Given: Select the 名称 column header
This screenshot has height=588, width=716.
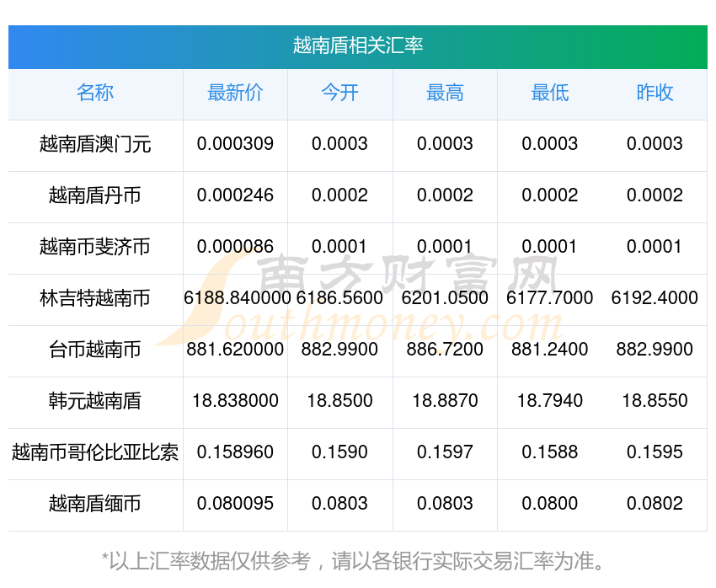Looking at the screenshot, I should point(95,93).
